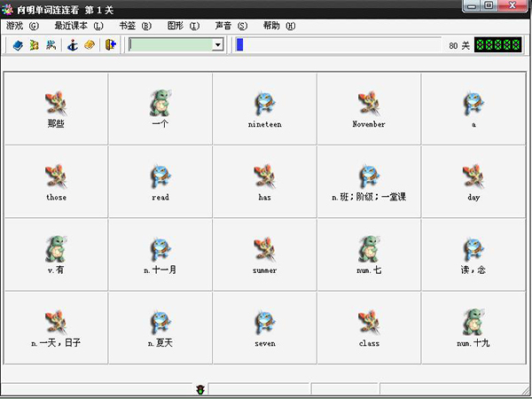The height and width of the screenshot is (399, 532).
Task: Select the nineteen card
Action: point(264,109)
